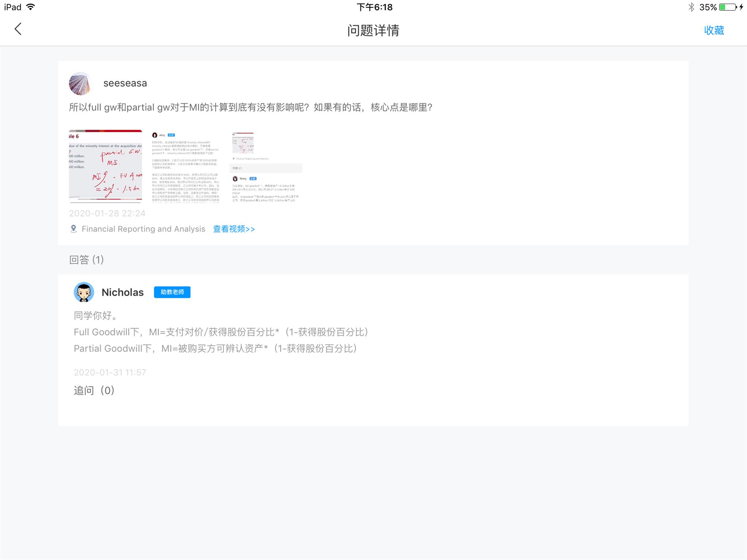Image resolution: width=747 pixels, height=560 pixels.
Task: Tap the back arrow icon
Action: pos(18,29)
